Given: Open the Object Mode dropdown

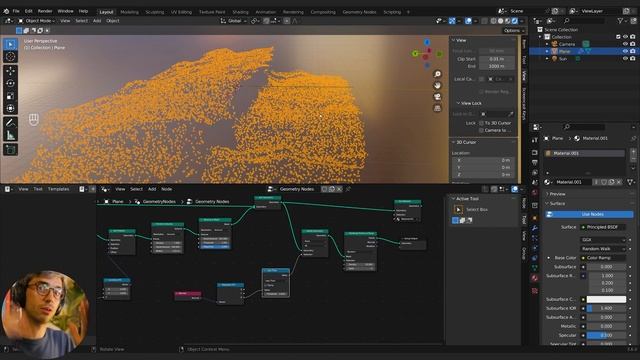Looking at the screenshot, I should tap(36, 21).
